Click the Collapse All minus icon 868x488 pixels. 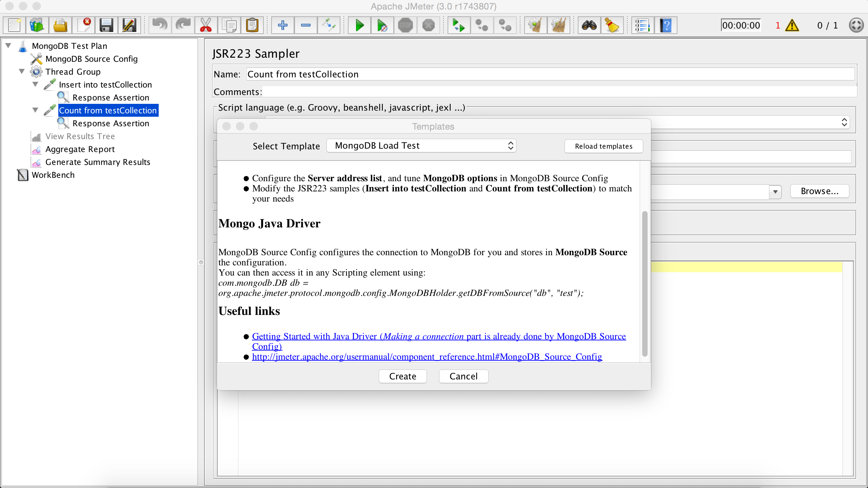point(305,25)
